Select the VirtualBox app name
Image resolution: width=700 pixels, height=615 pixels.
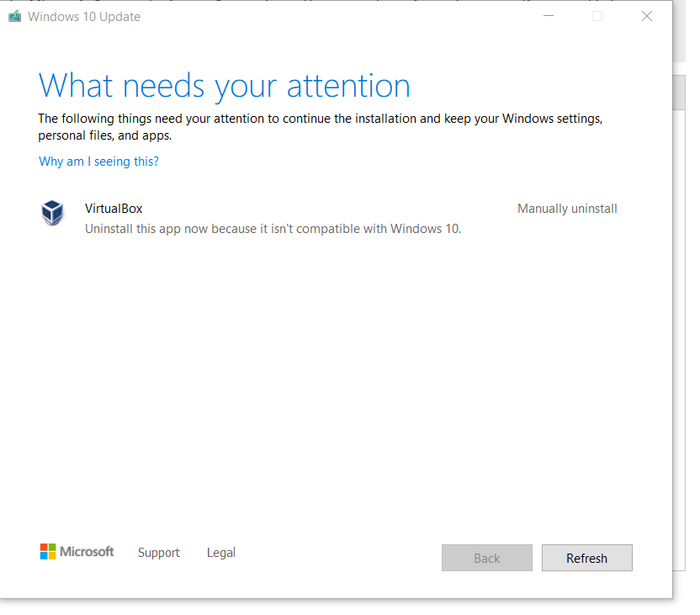[x=114, y=209]
